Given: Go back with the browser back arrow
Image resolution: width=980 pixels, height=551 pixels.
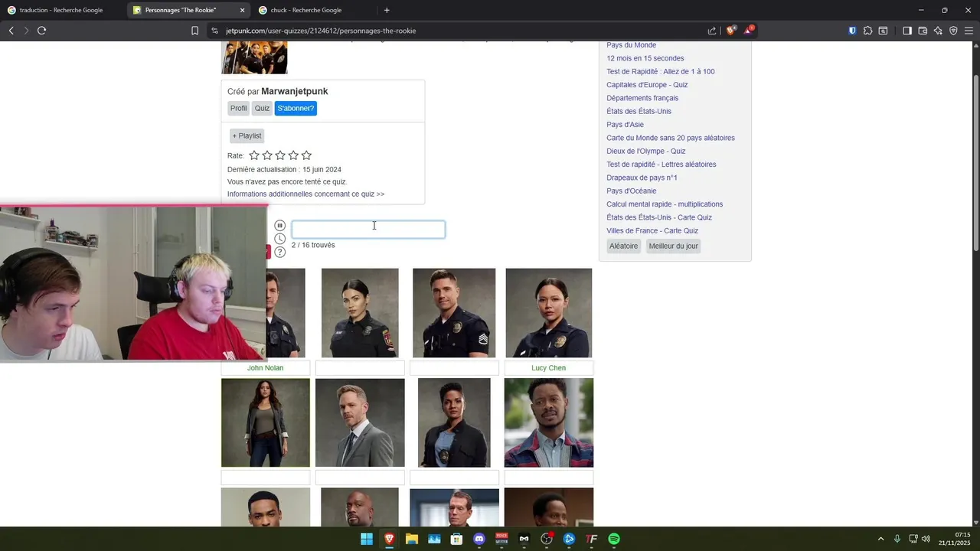Looking at the screenshot, I should [11, 31].
